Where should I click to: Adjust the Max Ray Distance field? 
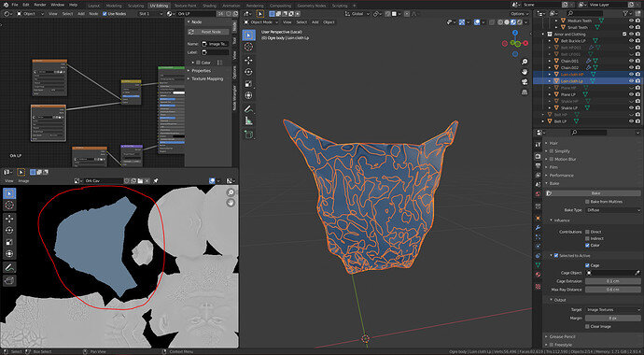(x=613, y=290)
